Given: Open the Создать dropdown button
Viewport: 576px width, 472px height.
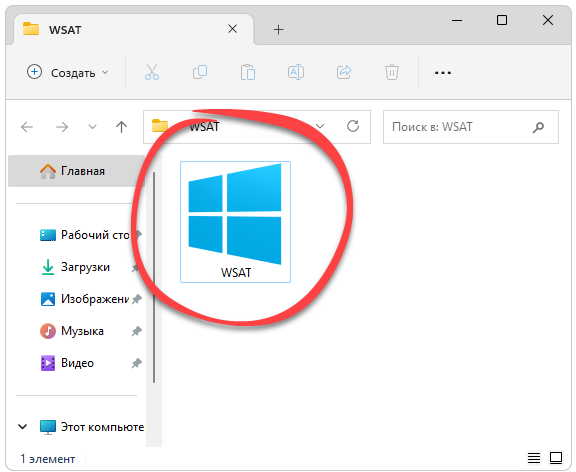Looking at the screenshot, I should point(68,72).
